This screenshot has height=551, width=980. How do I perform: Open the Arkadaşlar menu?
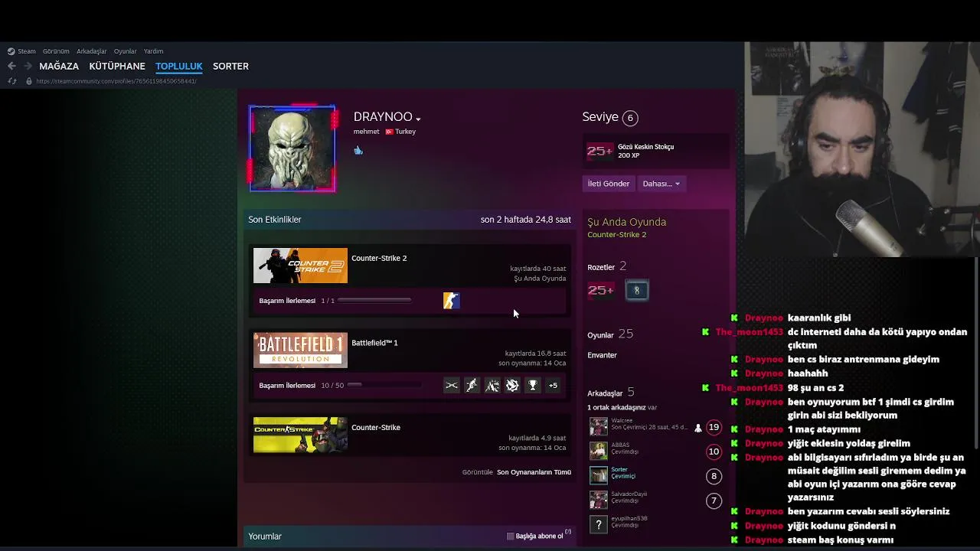click(91, 51)
